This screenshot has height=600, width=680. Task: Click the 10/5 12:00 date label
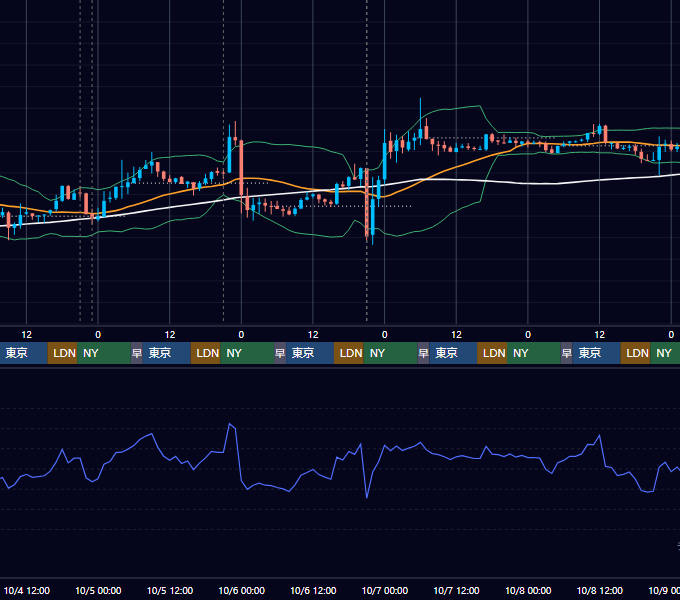point(170,590)
